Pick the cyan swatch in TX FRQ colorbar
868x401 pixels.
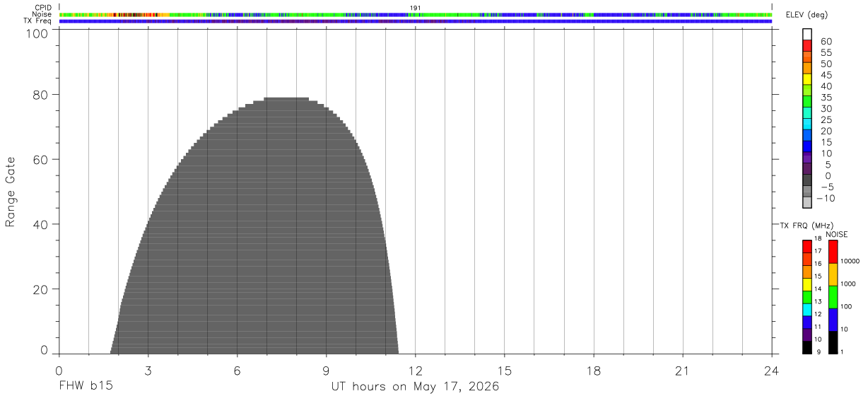pyautogui.click(x=807, y=310)
